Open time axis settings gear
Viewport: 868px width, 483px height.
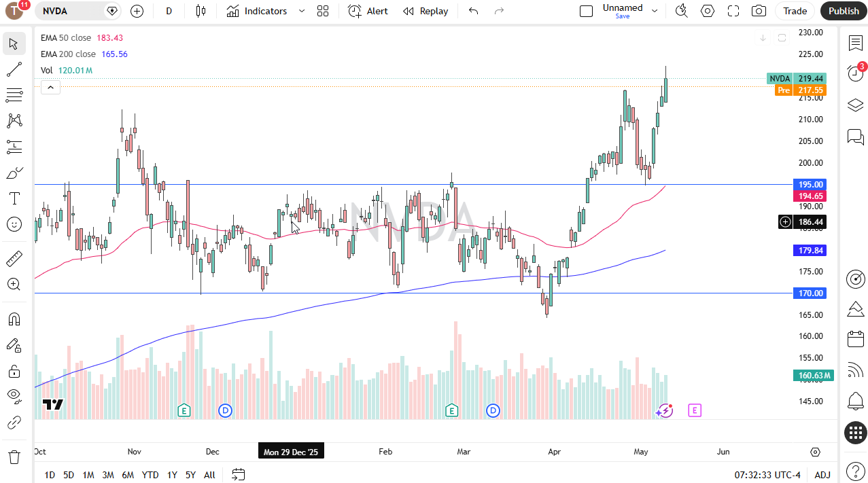coord(815,452)
